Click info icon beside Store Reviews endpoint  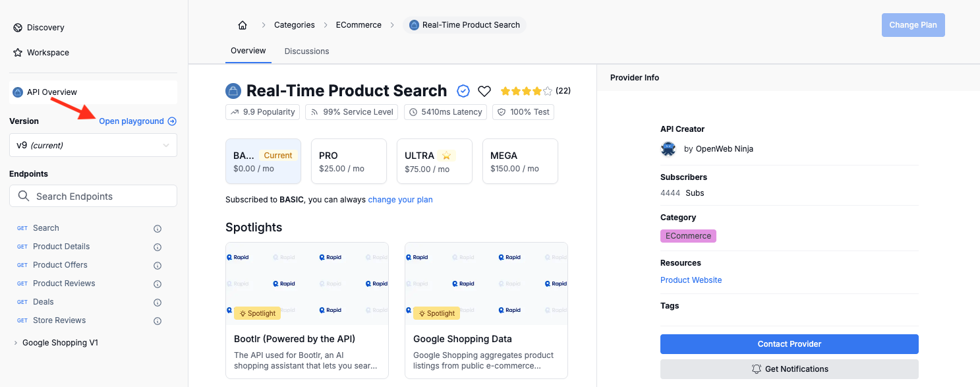pyautogui.click(x=158, y=321)
